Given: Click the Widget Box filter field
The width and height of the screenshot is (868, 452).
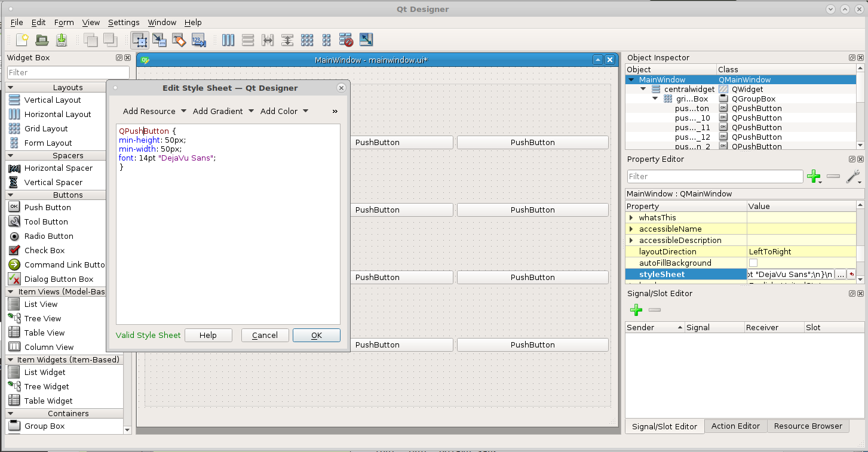Looking at the screenshot, I should 68,72.
